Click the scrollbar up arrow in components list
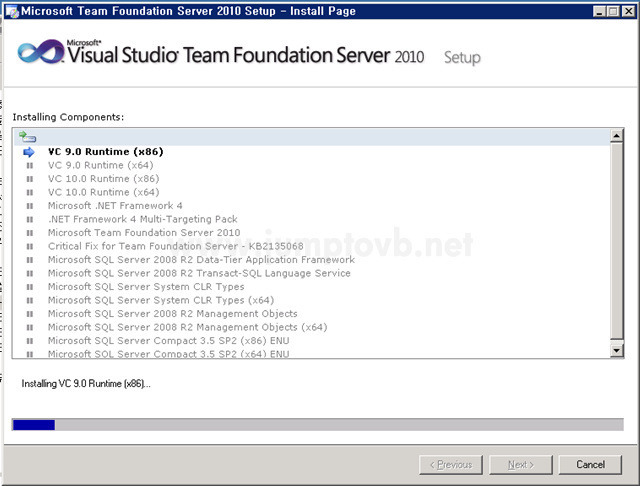This screenshot has height=486, width=640. pos(616,135)
